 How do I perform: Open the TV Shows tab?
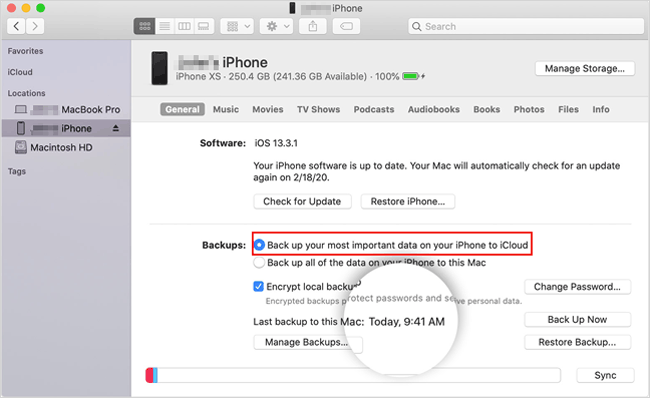318,109
